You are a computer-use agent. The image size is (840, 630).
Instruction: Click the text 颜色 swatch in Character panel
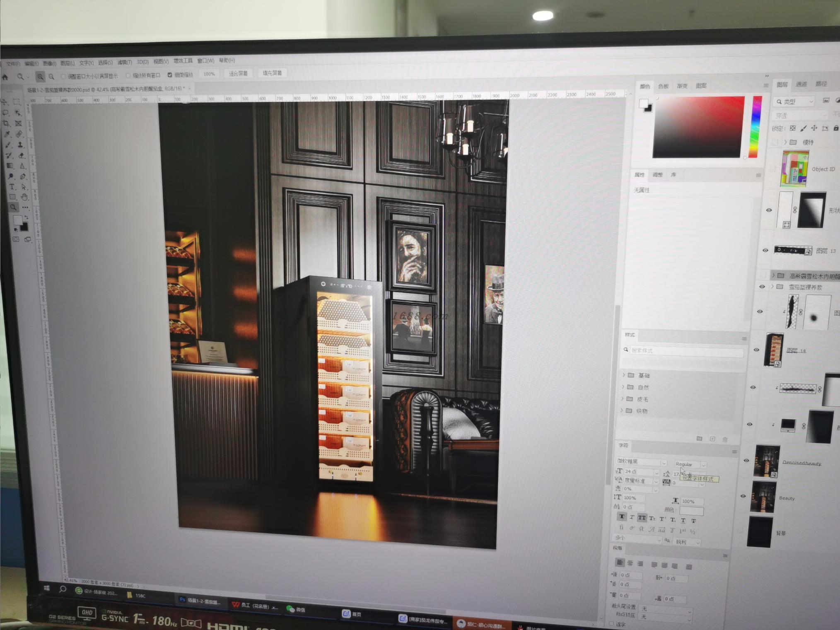click(691, 511)
